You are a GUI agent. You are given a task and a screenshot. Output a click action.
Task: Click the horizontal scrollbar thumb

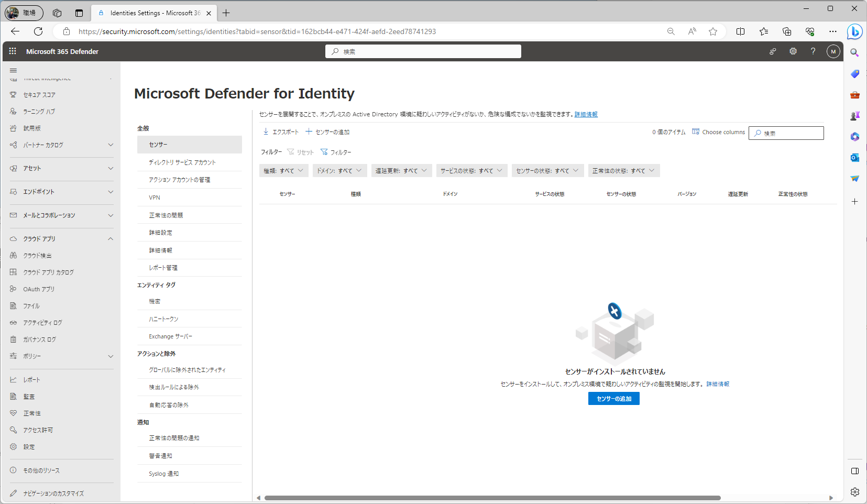click(492, 498)
